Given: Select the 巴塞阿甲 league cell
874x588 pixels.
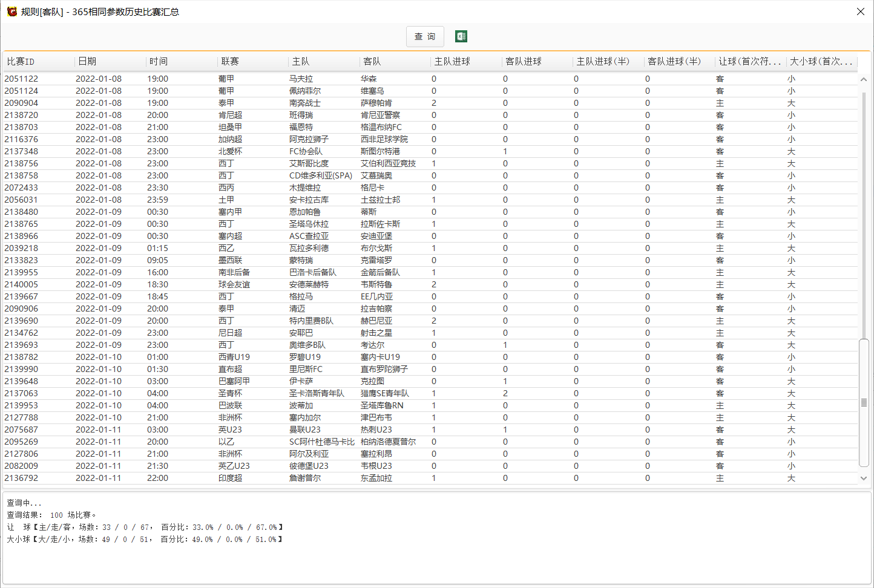Looking at the screenshot, I should click(x=234, y=381).
